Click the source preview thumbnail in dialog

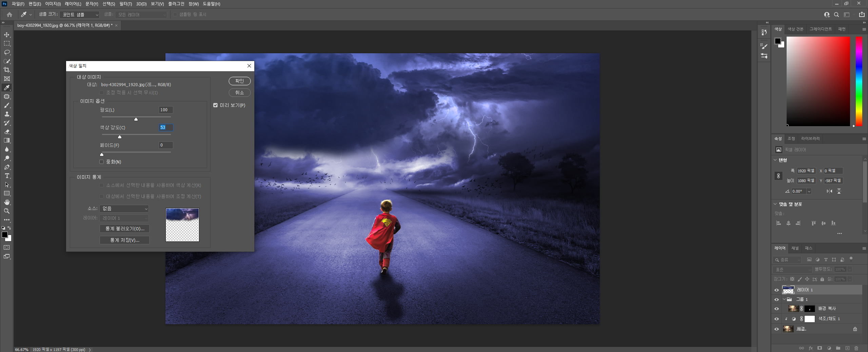click(182, 225)
